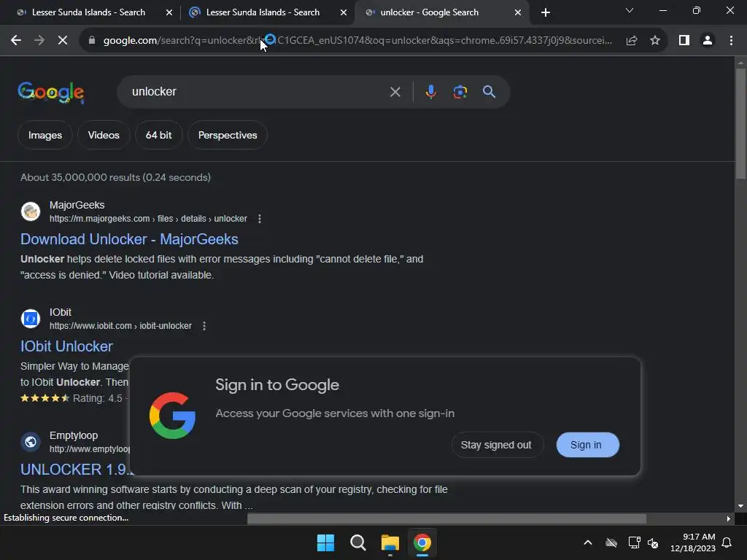Click the magnifying glass search button
The width and height of the screenshot is (747, 560).
(489, 91)
